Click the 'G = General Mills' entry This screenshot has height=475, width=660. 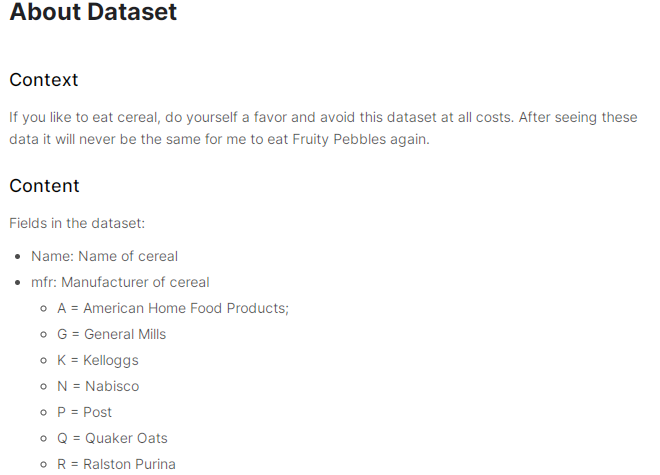point(112,334)
